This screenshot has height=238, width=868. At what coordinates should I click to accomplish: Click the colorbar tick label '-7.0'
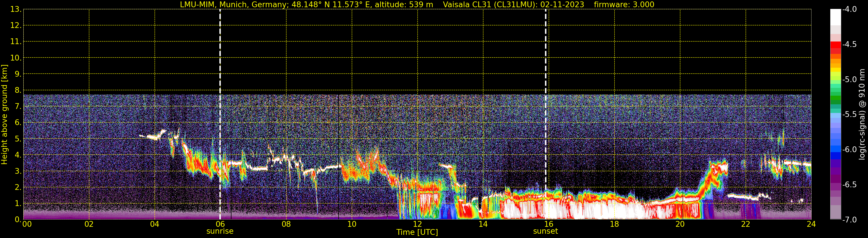(850, 220)
